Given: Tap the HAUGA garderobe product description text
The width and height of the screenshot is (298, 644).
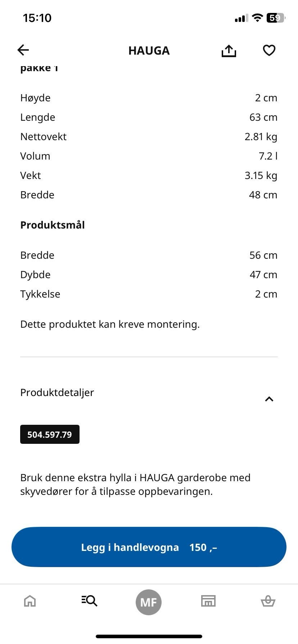Looking at the screenshot, I should tap(135, 484).
